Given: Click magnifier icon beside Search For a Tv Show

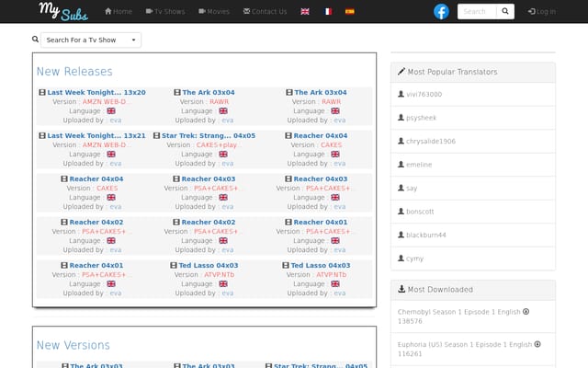Looking at the screenshot, I should (x=35, y=39).
